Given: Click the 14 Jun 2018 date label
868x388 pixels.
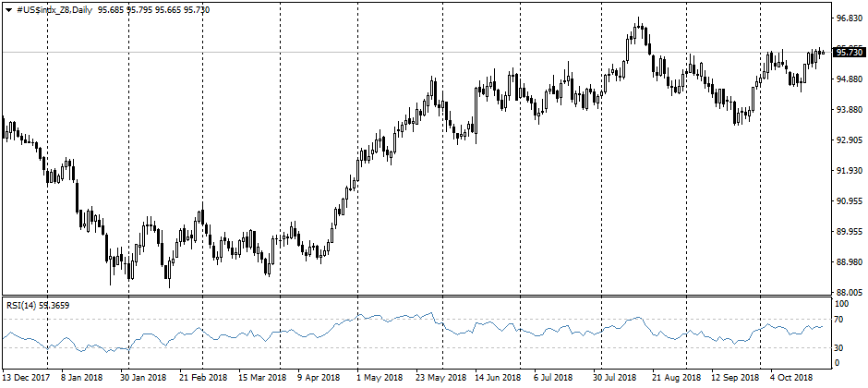Looking at the screenshot, I should click(497, 378).
